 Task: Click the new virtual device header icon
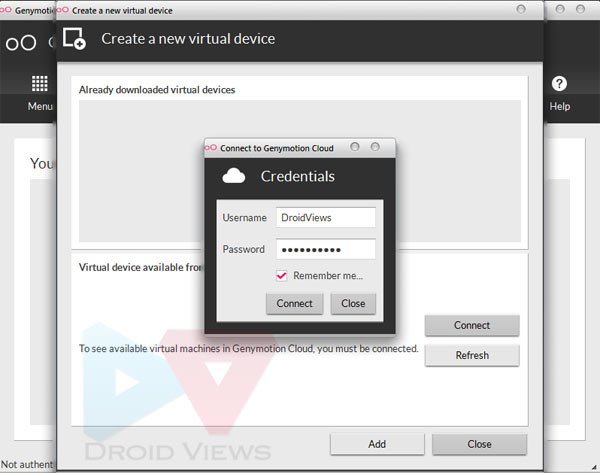pos(74,39)
